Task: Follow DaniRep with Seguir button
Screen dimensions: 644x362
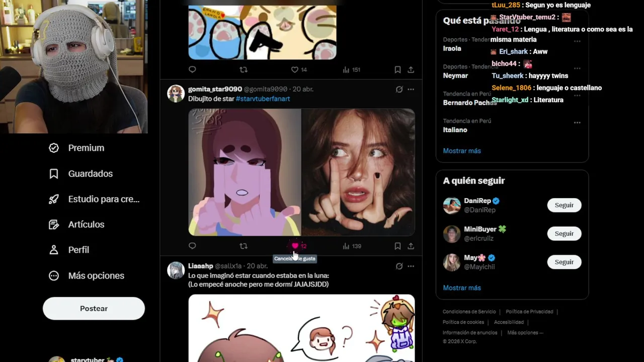Action: pyautogui.click(x=564, y=205)
